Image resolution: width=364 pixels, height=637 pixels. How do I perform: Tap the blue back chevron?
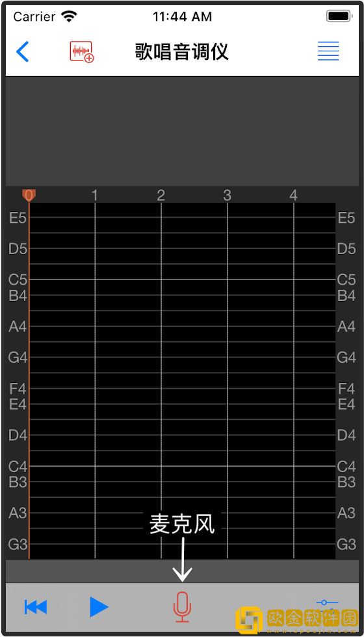coord(22,51)
